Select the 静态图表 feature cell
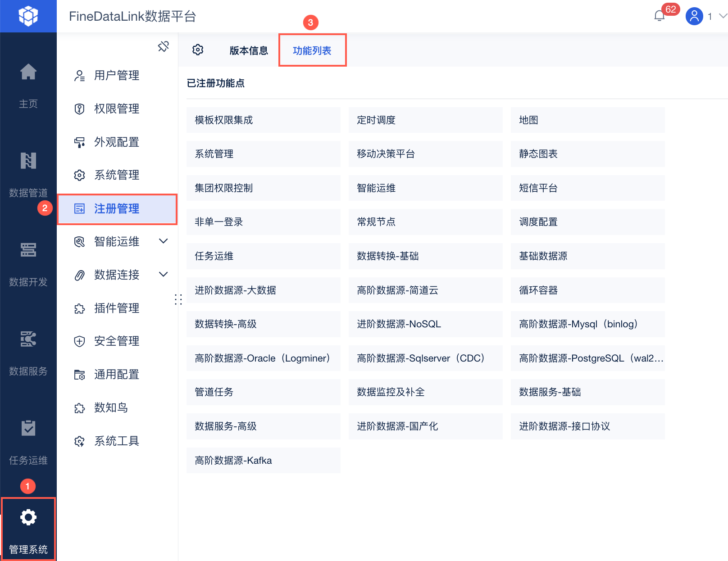This screenshot has height=561, width=728. [x=588, y=154]
